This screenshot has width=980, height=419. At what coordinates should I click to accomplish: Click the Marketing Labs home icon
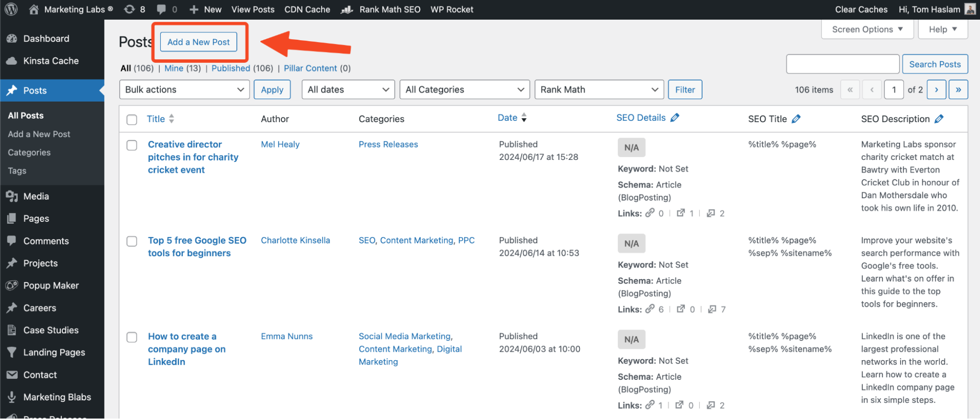(34, 9)
